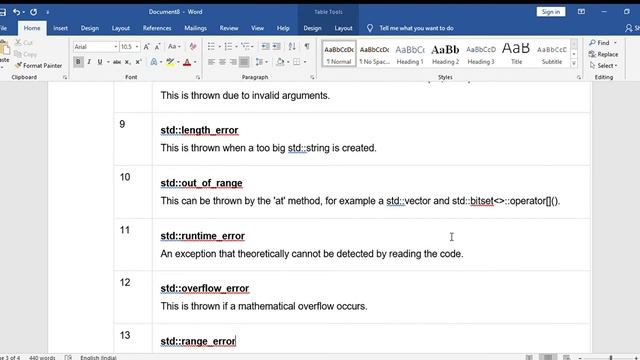Open the Insert tab
This screenshot has height=360, width=640.
click(60, 28)
